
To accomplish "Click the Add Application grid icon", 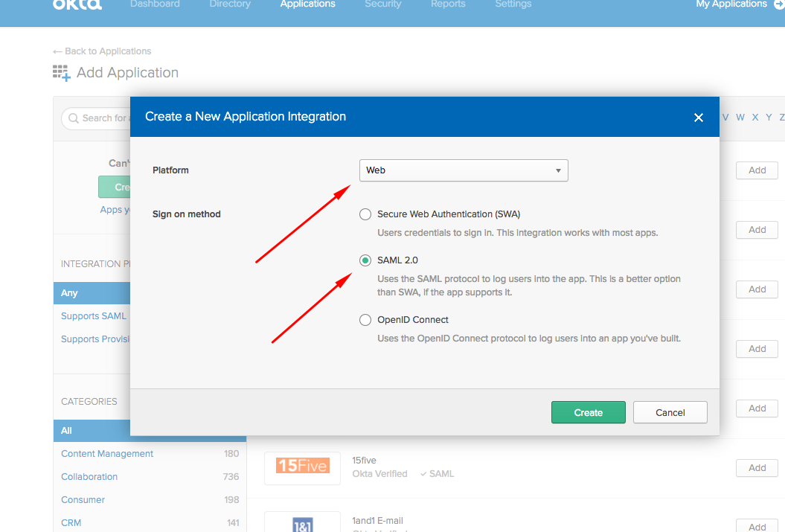I will click(61, 72).
